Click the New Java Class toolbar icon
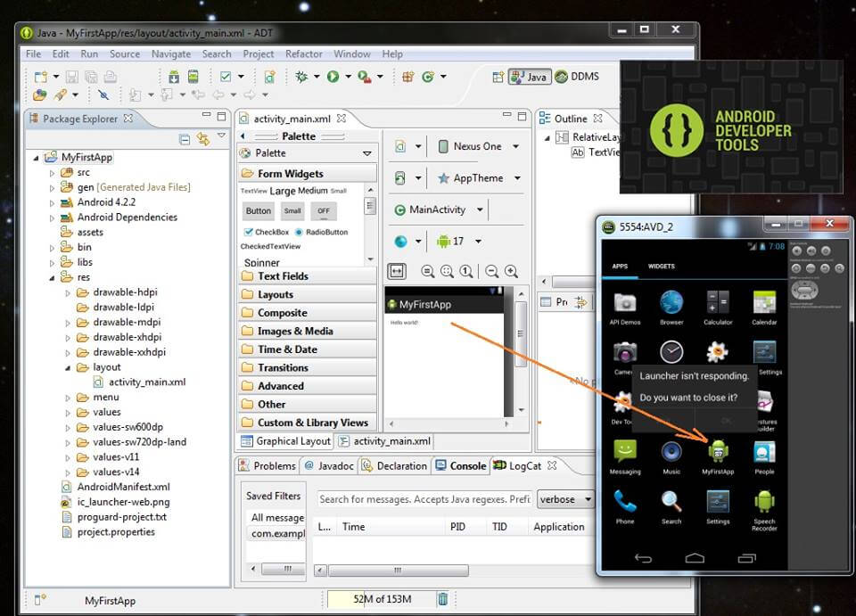This screenshot has width=856, height=616. [x=427, y=77]
